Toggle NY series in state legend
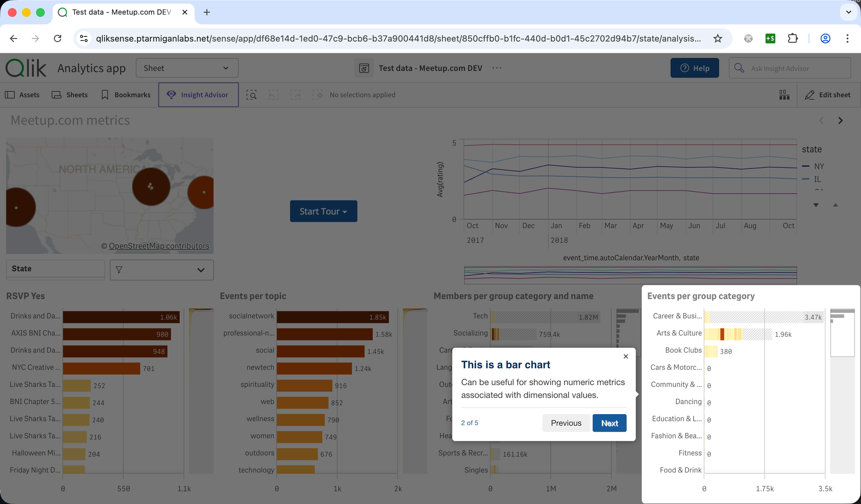The image size is (861, 504). (x=818, y=166)
